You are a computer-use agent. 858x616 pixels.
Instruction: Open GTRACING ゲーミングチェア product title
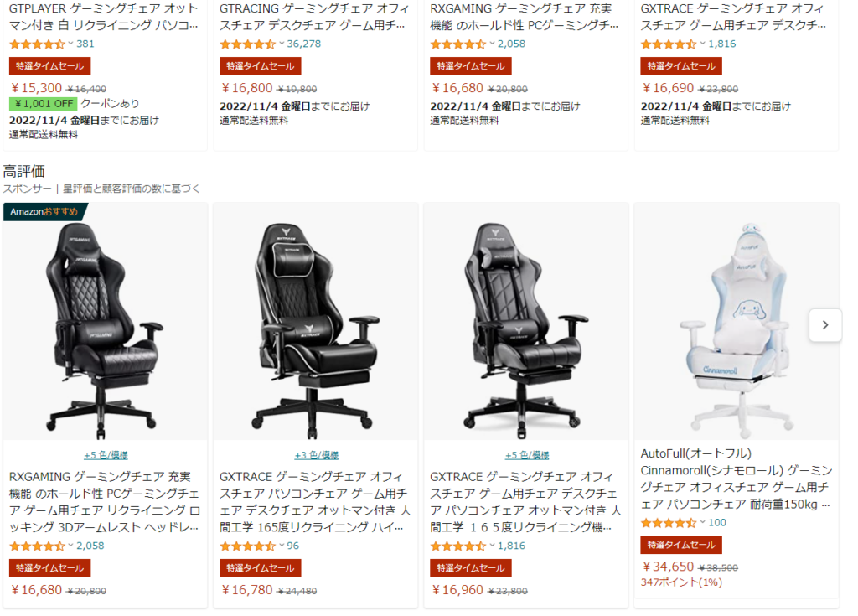pos(314,17)
